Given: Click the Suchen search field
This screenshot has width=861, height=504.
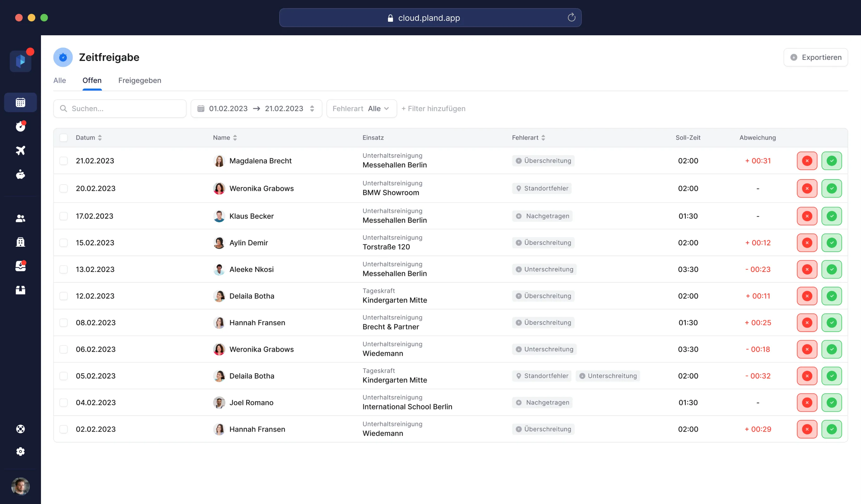Looking at the screenshot, I should pyautogui.click(x=120, y=109).
